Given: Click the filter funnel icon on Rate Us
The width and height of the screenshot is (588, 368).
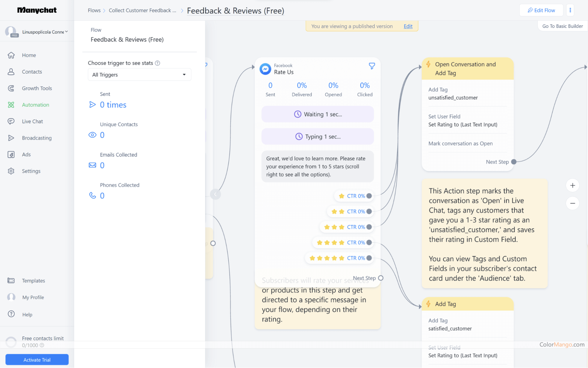Looking at the screenshot, I should (372, 66).
